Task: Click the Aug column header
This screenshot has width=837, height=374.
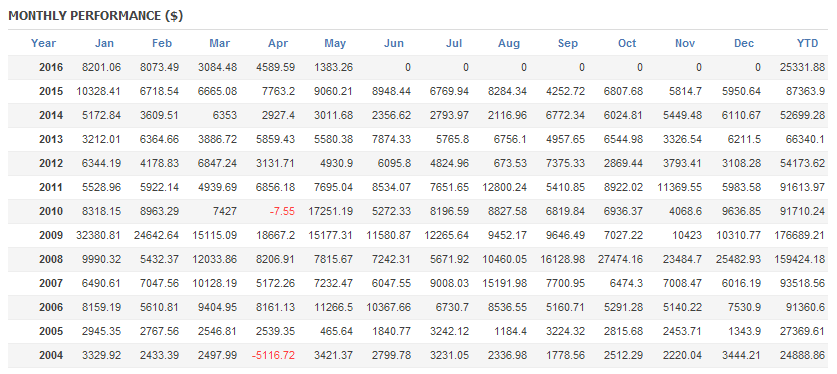Action: coord(509,44)
